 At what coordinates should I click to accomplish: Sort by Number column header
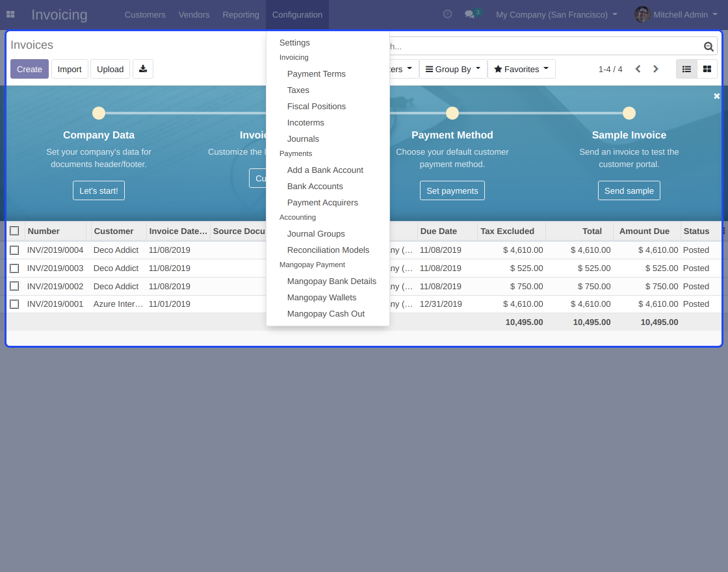55,231
